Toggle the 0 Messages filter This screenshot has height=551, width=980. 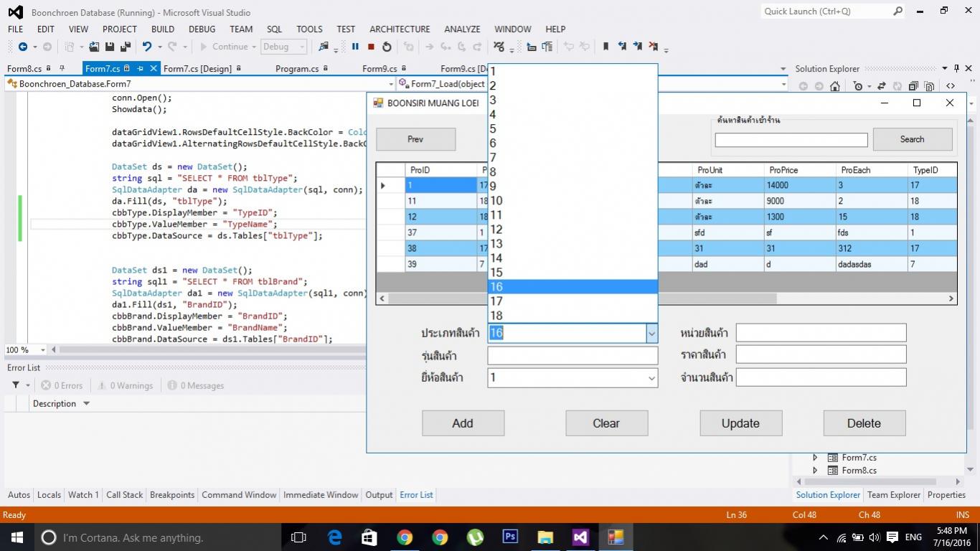197,385
